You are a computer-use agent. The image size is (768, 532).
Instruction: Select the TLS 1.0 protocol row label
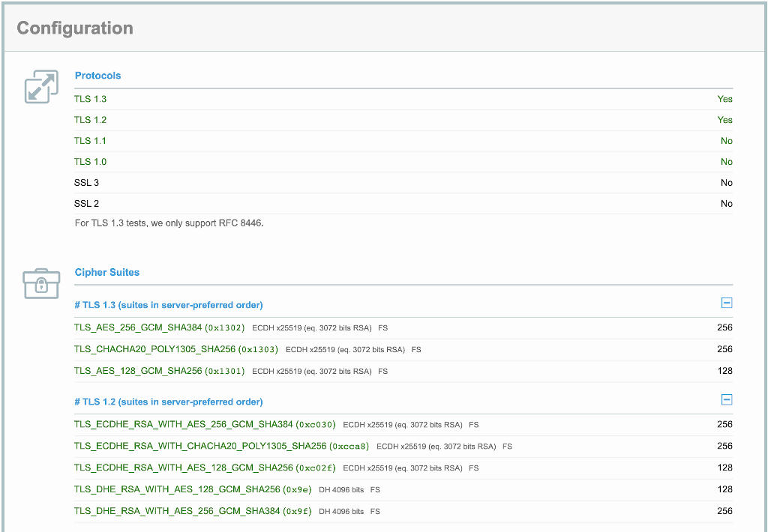point(90,162)
